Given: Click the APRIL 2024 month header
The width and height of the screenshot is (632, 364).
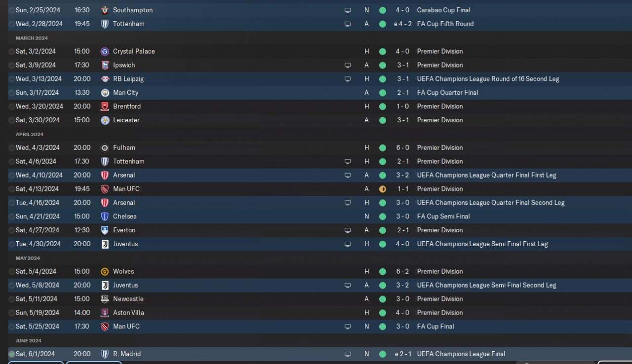Looking at the screenshot, I should [30, 134].
